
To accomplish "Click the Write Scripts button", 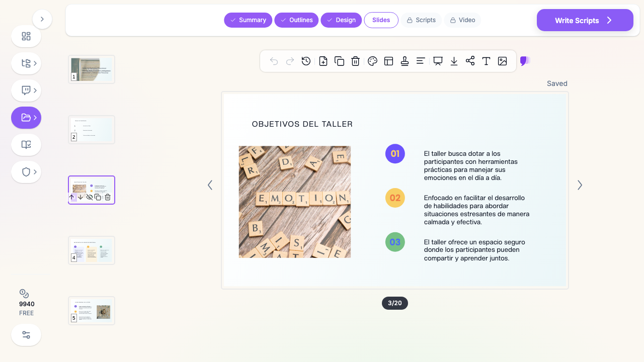I will click(x=585, y=20).
